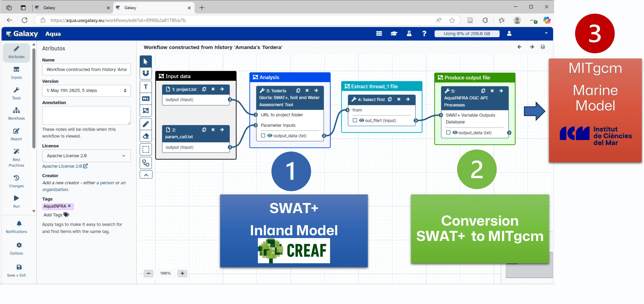Viewport: 644px width, 304px height.
Task: Activate the box select tool
Action: (x=146, y=149)
